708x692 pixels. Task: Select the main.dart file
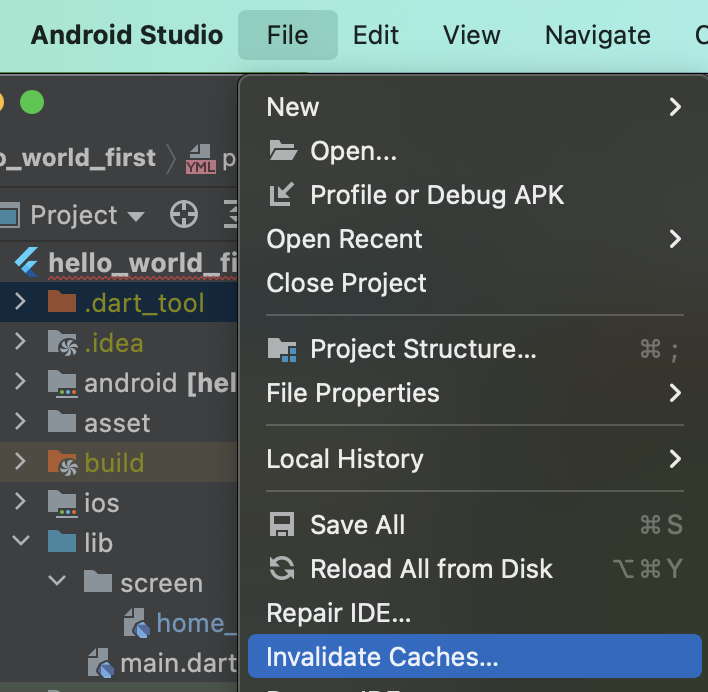point(178,664)
